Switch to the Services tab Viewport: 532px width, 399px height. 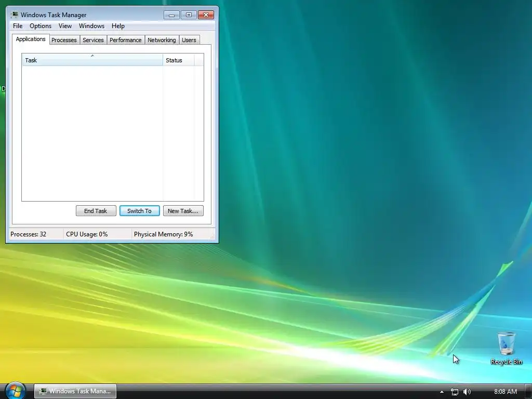pyautogui.click(x=94, y=40)
